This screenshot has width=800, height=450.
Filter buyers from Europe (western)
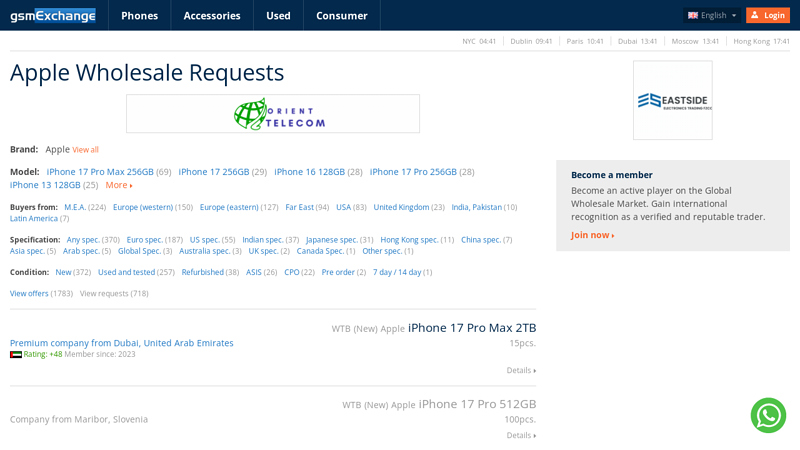[143, 207]
